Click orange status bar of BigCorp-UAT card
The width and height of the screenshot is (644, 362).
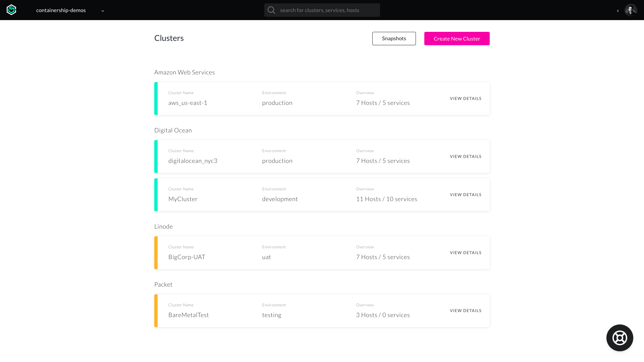click(156, 253)
